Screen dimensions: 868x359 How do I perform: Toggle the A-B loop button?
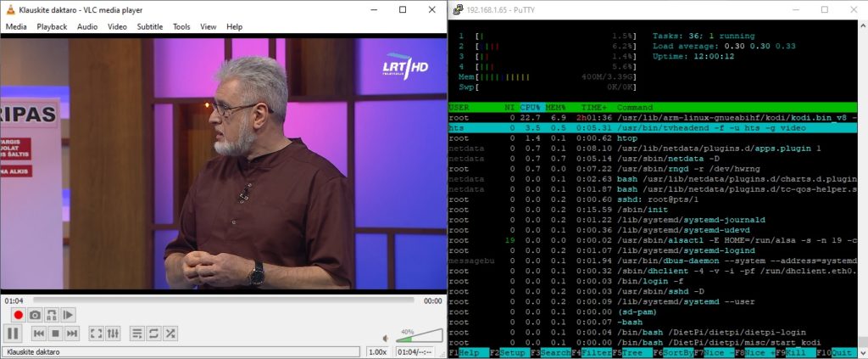[52, 315]
